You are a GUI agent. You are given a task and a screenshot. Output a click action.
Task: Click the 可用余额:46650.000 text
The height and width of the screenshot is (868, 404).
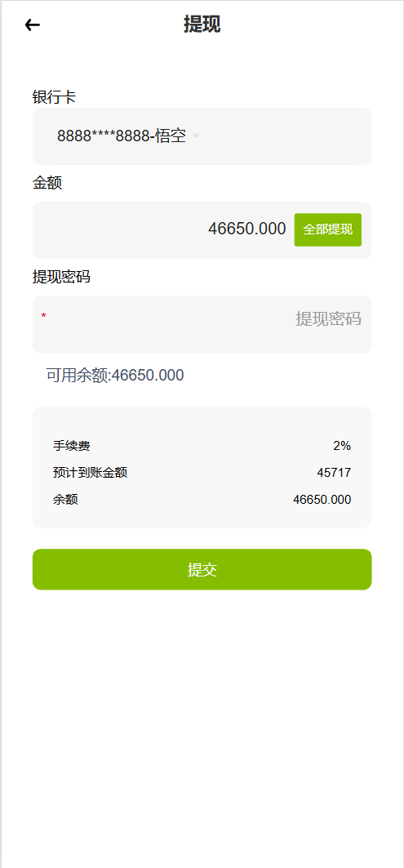click(115, 376)
